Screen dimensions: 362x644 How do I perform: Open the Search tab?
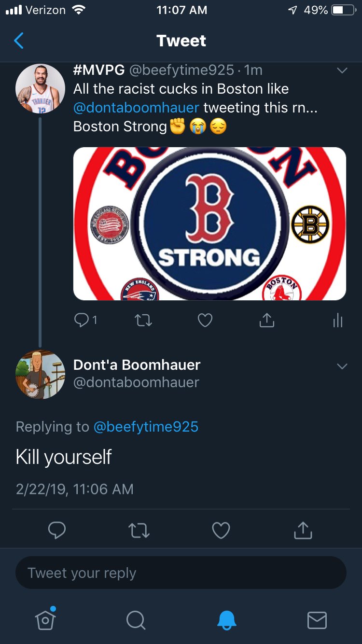tap(136, 620)
